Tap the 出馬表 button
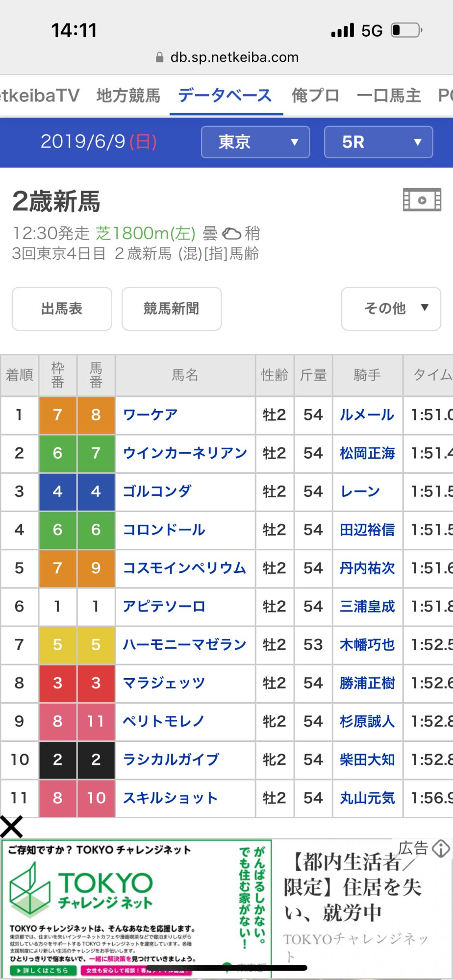This screenshot has height=980, width=453. pos(62,309)
